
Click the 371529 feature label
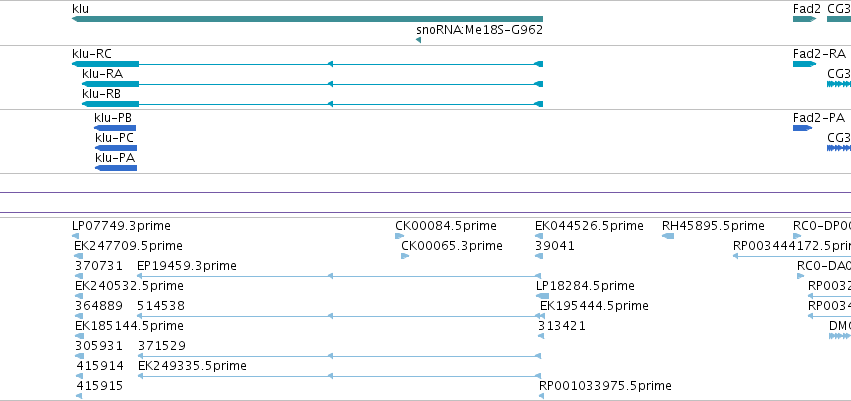click(162, 346)
